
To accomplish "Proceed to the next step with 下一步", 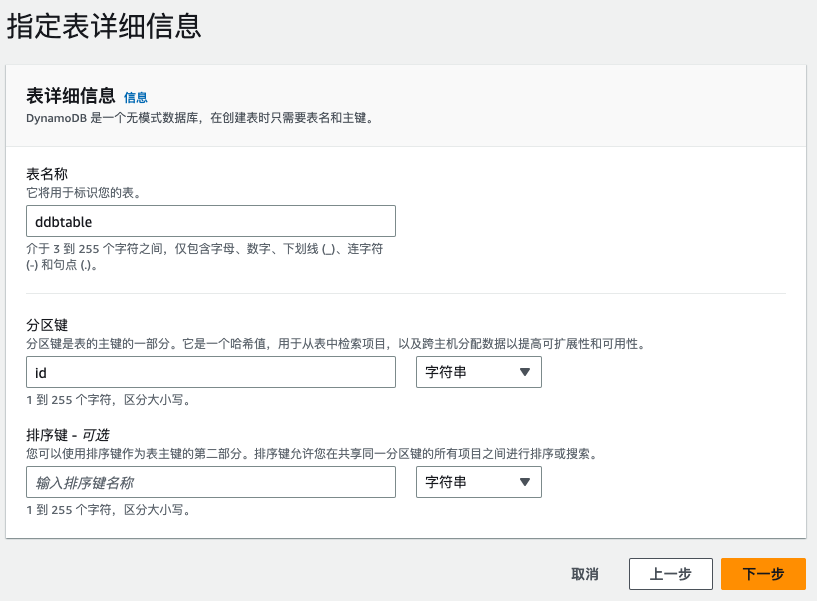I will pyautogui.click(x=763, y=574).
